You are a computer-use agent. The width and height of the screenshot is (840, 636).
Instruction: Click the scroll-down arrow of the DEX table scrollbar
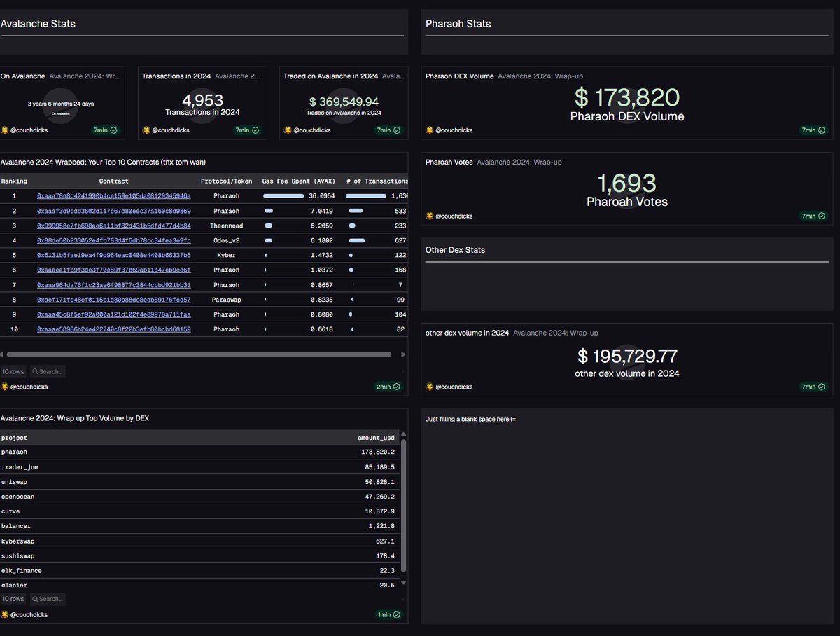(x=403, y=583)
